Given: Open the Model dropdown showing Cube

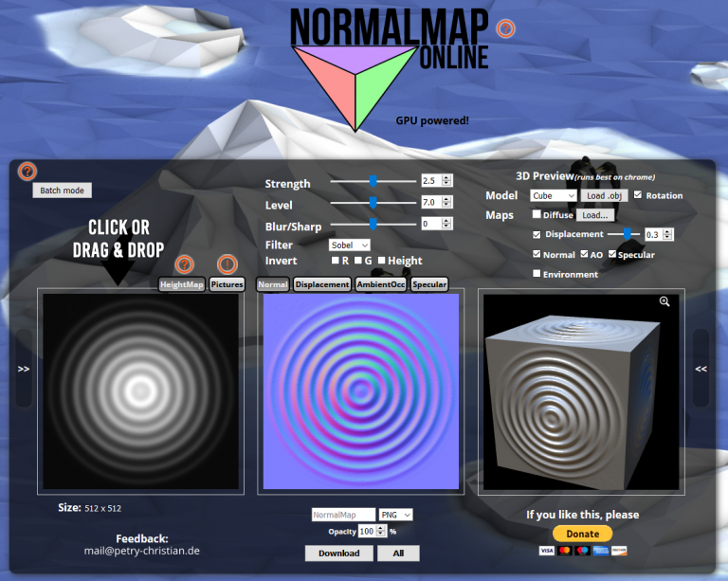Looking at the screenshot, I should click(554, 195).
